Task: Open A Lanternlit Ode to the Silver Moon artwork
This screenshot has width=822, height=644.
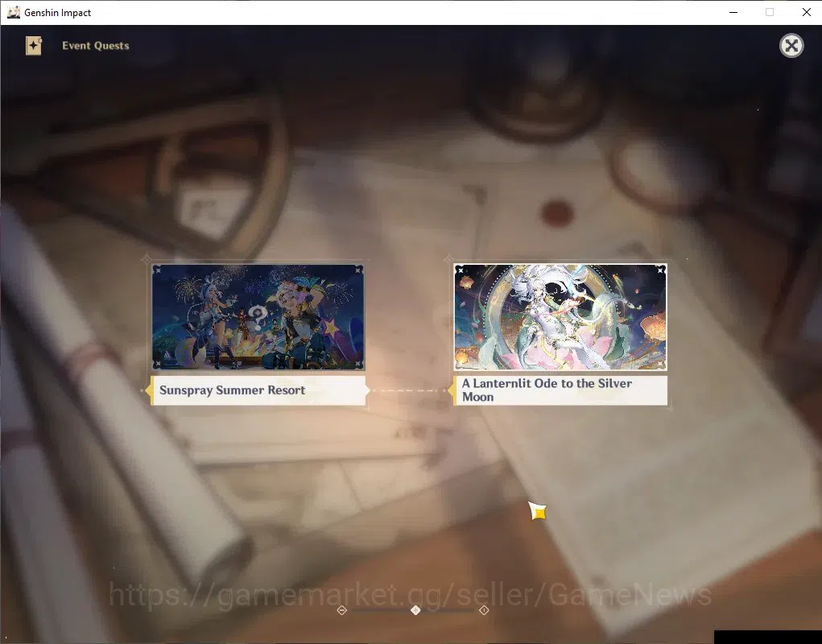Action: point(560,317)
